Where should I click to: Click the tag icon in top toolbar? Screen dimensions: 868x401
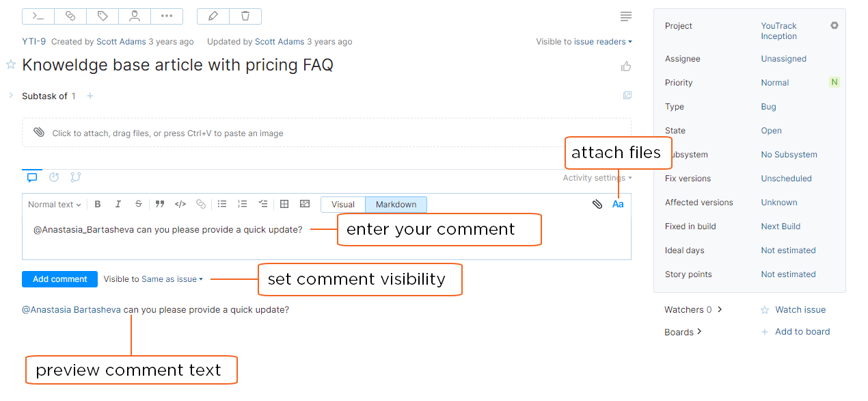103,16
